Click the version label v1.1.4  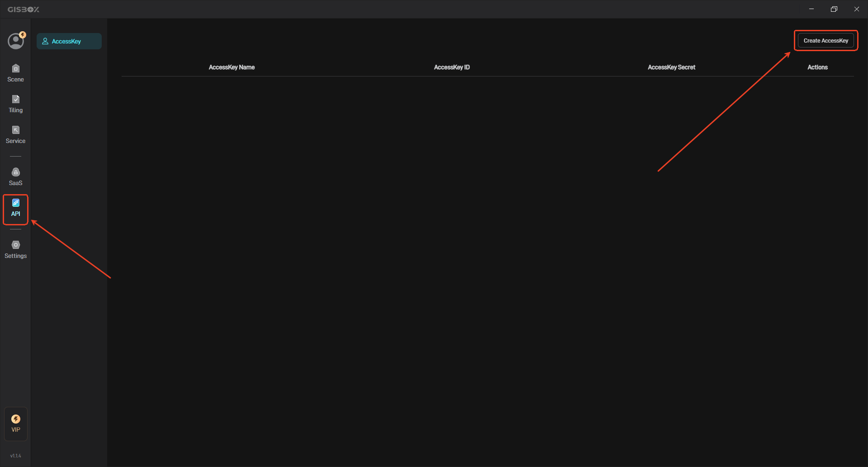click(15, 456)
